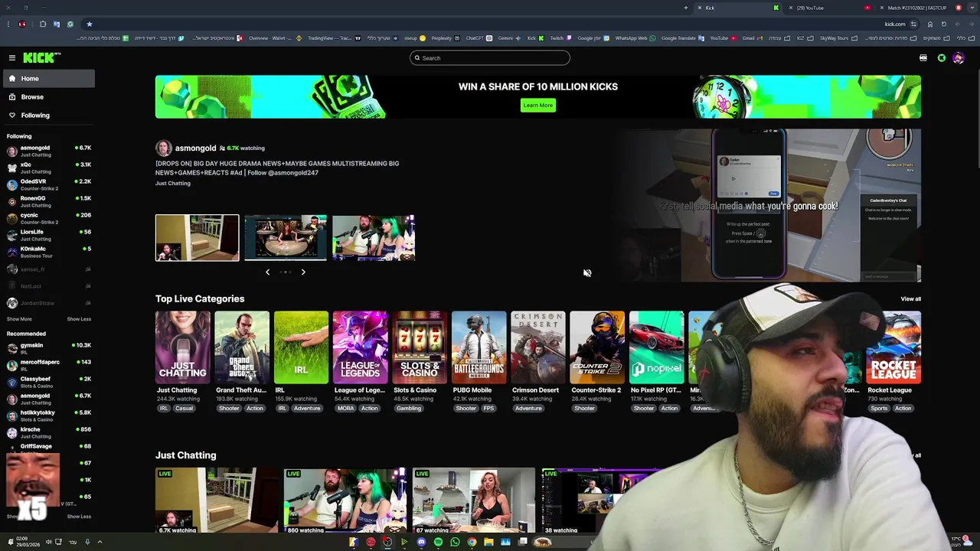The width and height of the screenshot is (980, 551).
Task: Open Discord from the taskbar
Action: pyautogui.click(x=421, y=542)
